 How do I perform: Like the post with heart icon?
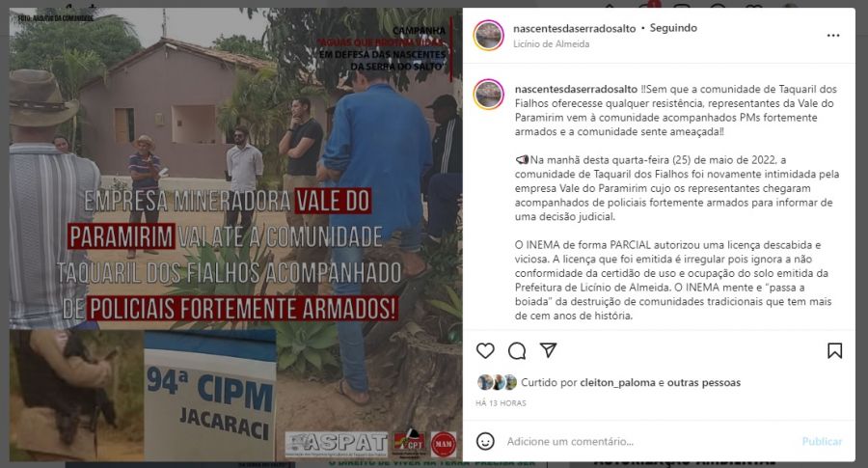485,350
